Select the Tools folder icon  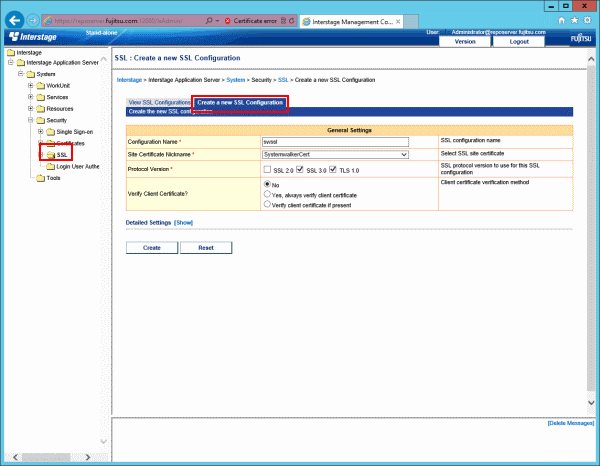41,178
